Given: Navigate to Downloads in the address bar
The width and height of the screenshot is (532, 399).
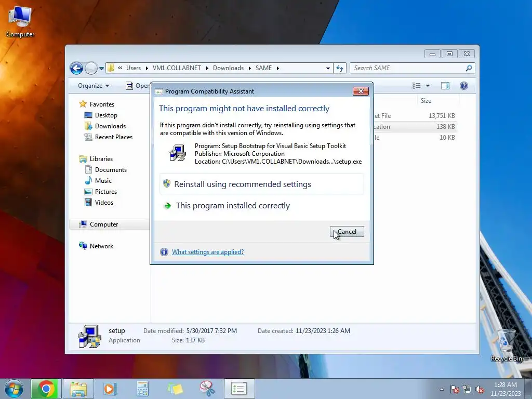Looking at the screenshot, I should coord(229,68).
